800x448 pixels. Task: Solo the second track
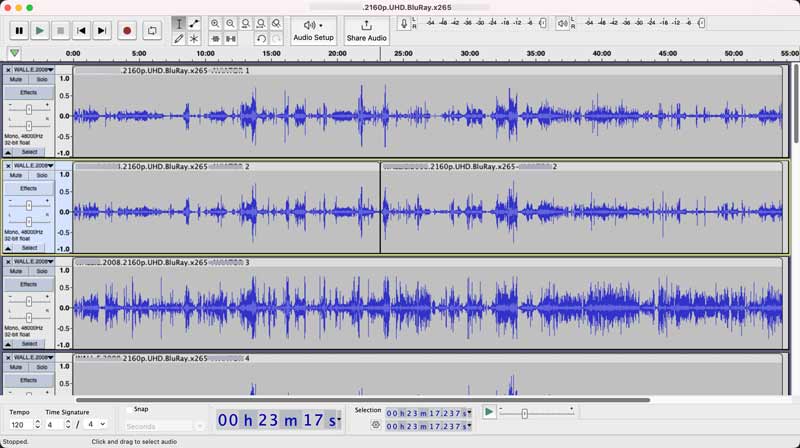tap(42, 176)
